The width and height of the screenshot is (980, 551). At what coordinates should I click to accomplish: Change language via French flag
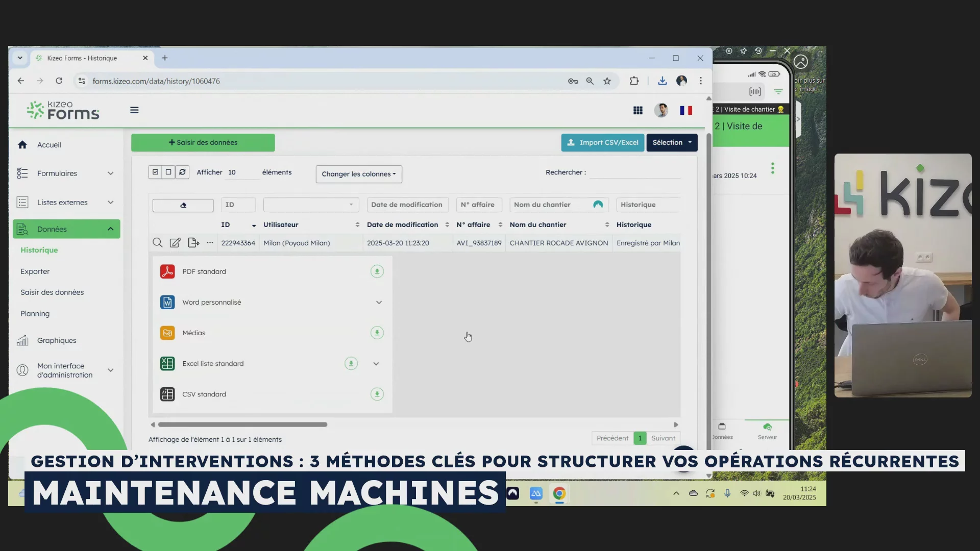[x=686, y=110]
